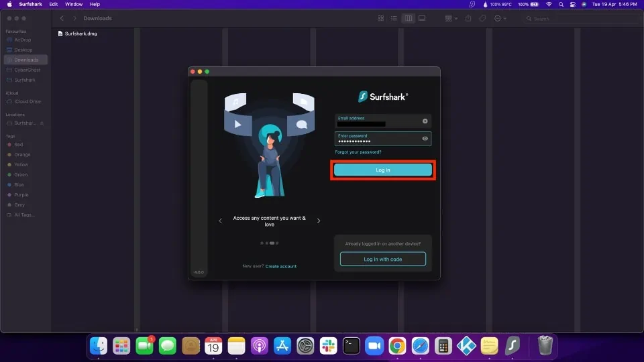Open Terminal from the Dock
This screenshot has height=362, width=644.
(x=351, y=346)
